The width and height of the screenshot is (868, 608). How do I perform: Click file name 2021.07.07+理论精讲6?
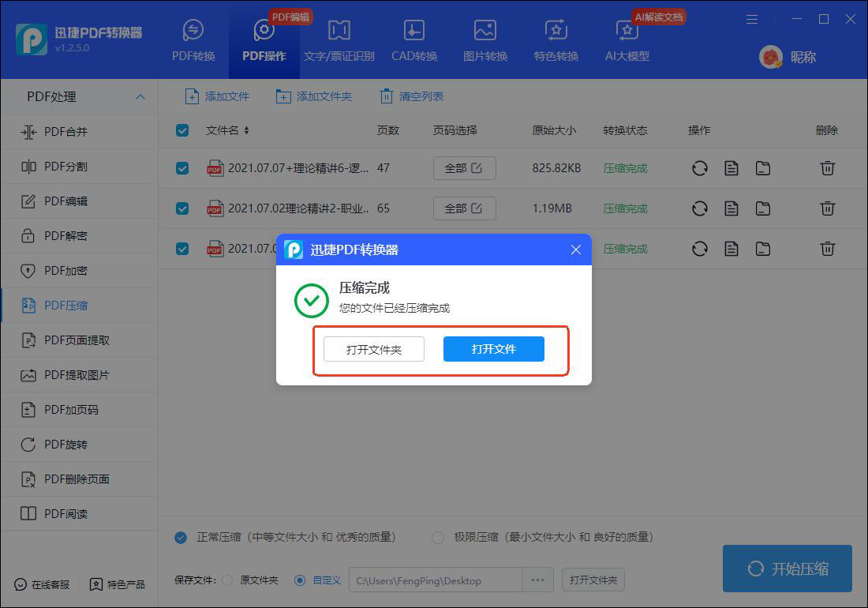pyautogui.click(x=298, y=167)
